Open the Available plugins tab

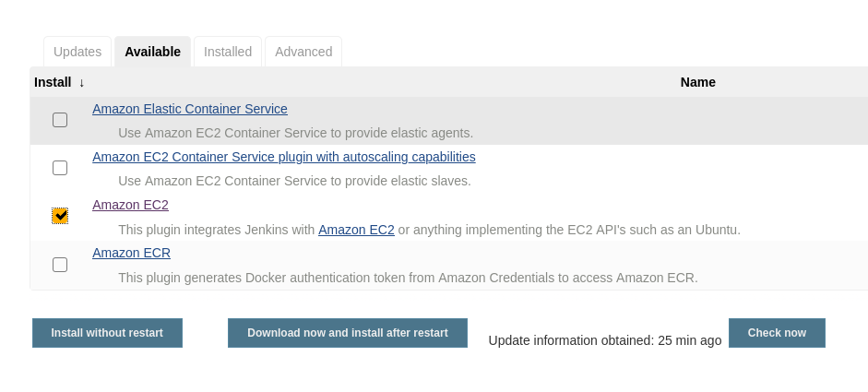point(152,52)
